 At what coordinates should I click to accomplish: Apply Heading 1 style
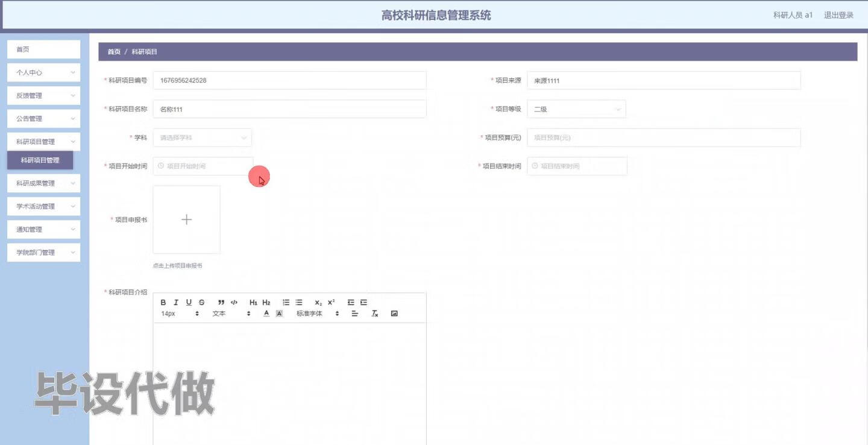253,302
